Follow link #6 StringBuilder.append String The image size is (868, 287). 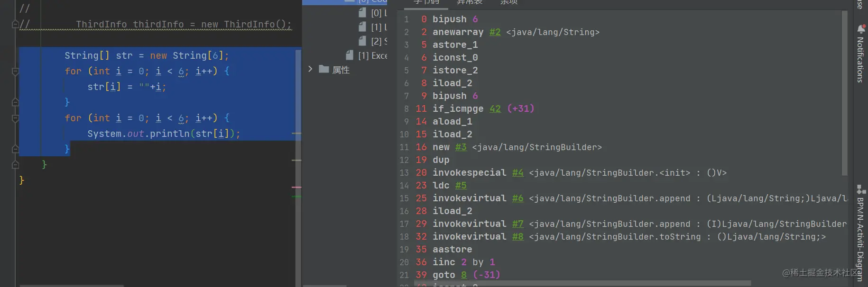[517, 198]
